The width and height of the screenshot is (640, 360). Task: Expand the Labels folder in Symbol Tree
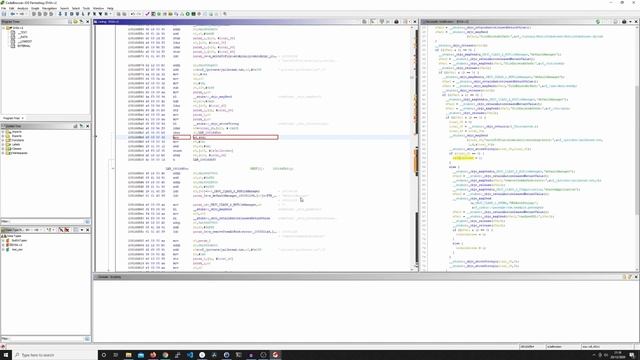point(3,144)
